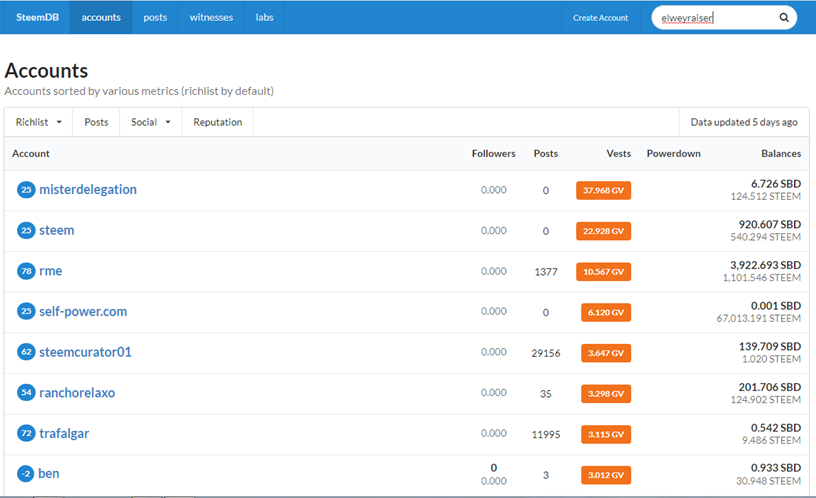Viewport: 816px width, 498px height.
Task: Click the Create Account link
Action: coord(601,18)
